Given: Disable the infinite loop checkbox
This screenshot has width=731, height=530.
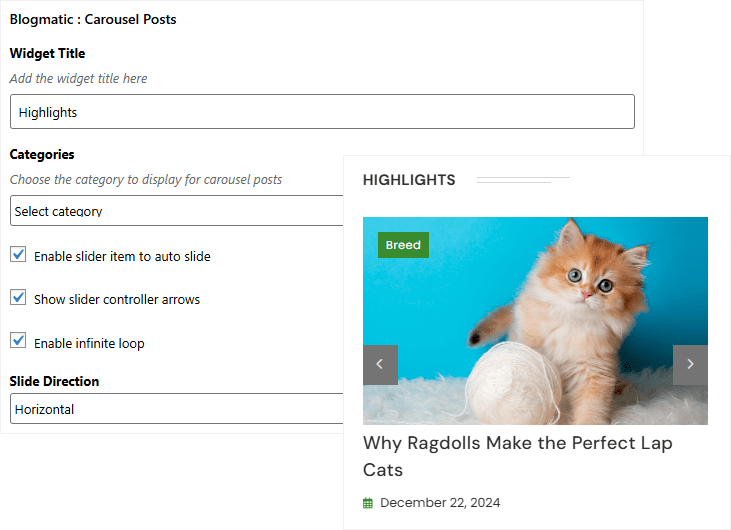Looking at the screenshot, I should (18, 341).
